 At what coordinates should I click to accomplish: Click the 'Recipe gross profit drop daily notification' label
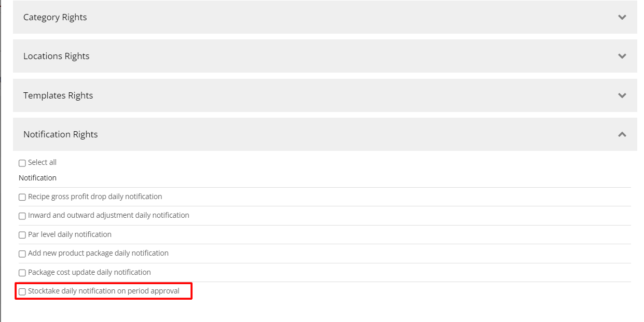[x=95, y=197]
